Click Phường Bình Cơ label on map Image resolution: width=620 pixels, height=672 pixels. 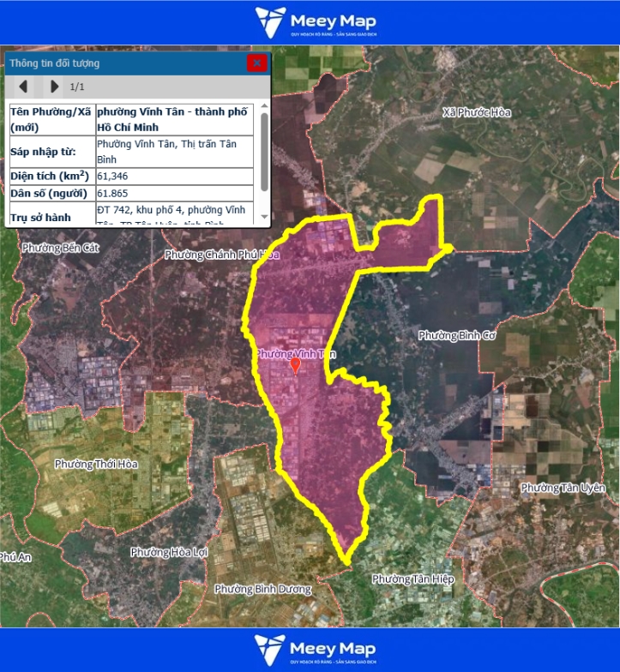[x=457, y=336]
